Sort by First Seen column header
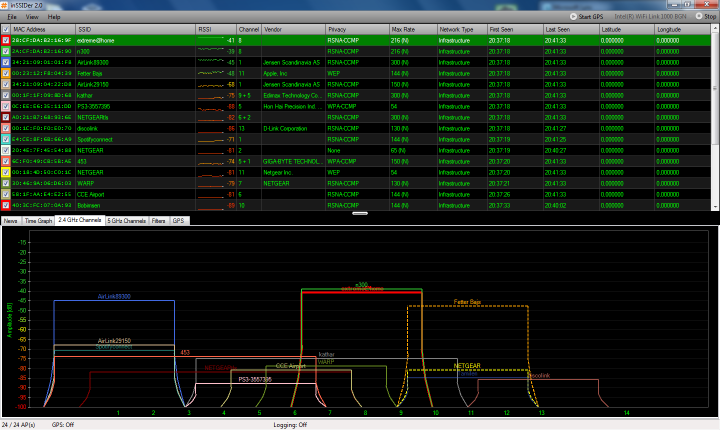The width and height of the screenshot is (720, 430). pos(515,29)
